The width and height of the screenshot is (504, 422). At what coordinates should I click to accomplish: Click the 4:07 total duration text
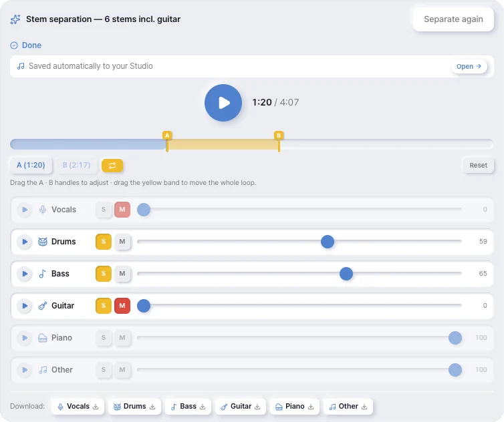(289, 102)
